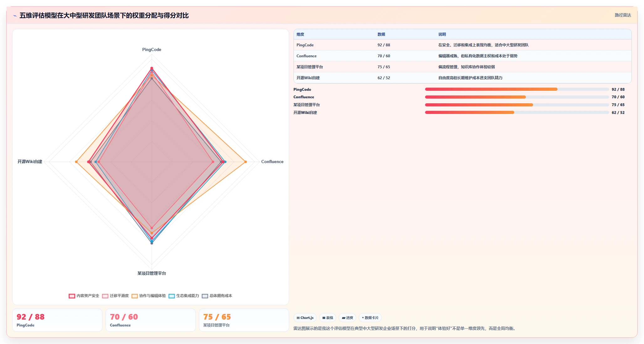
Task: Hide the 协作与编辑体验 legend series
Action: pos(148,296)
